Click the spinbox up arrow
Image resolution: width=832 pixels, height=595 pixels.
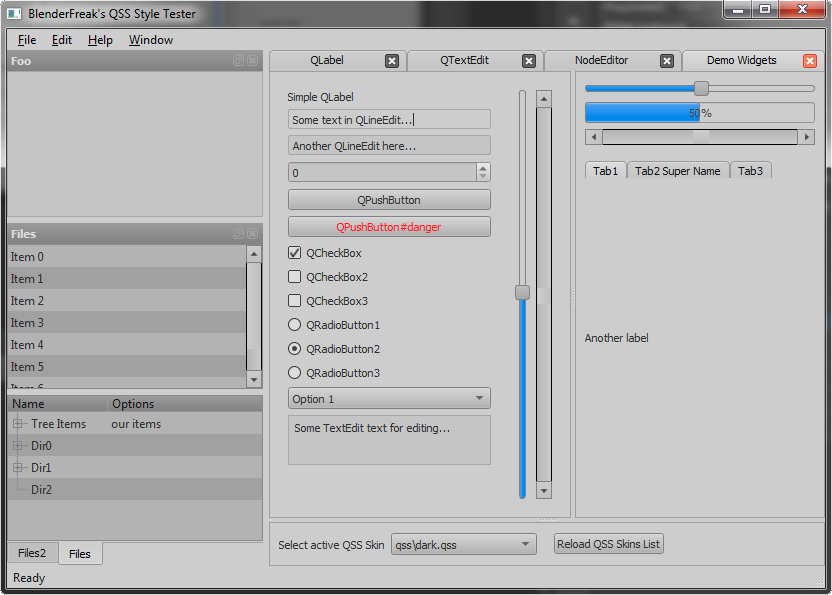coord(483,168)
